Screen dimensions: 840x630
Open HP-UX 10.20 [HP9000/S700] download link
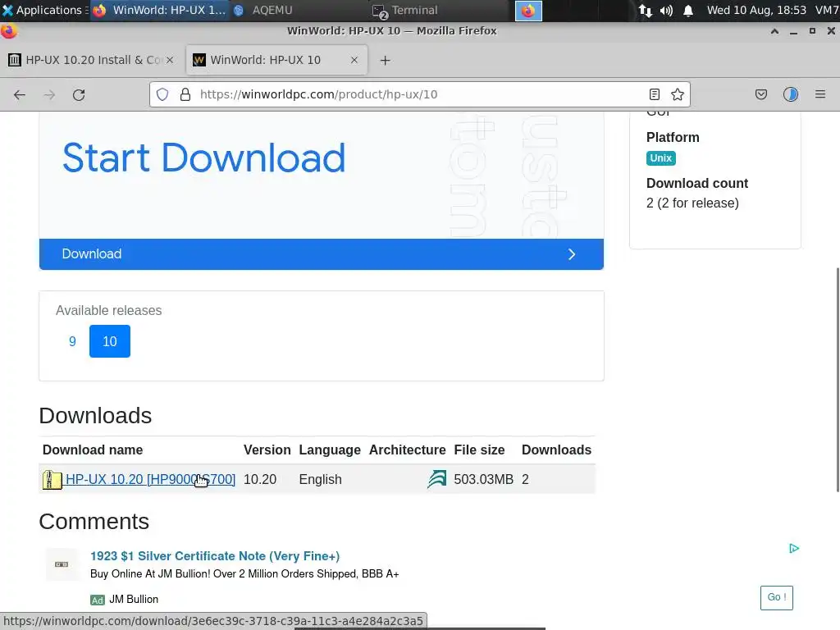click(151, 479)
